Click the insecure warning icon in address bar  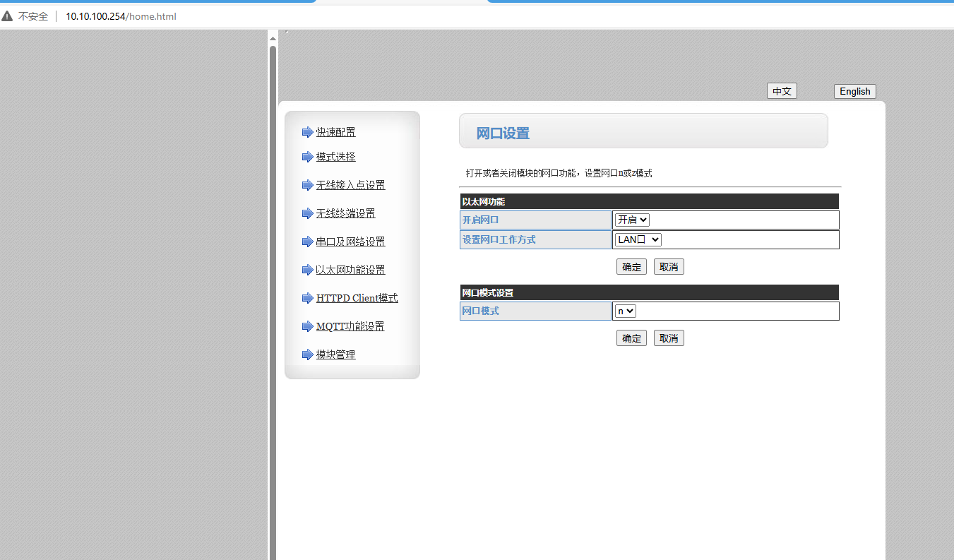point(8,16)
